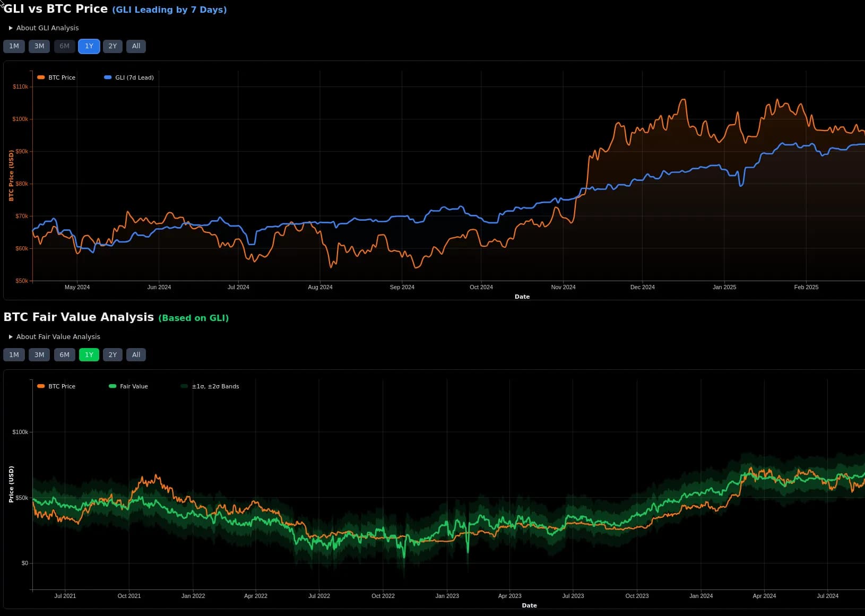The width and height of the screenshot is (865, 616).
Task: Toggle ±1σ, ±2σ Bands in legend
Action: pyautogui.click(x=210, y=386)
